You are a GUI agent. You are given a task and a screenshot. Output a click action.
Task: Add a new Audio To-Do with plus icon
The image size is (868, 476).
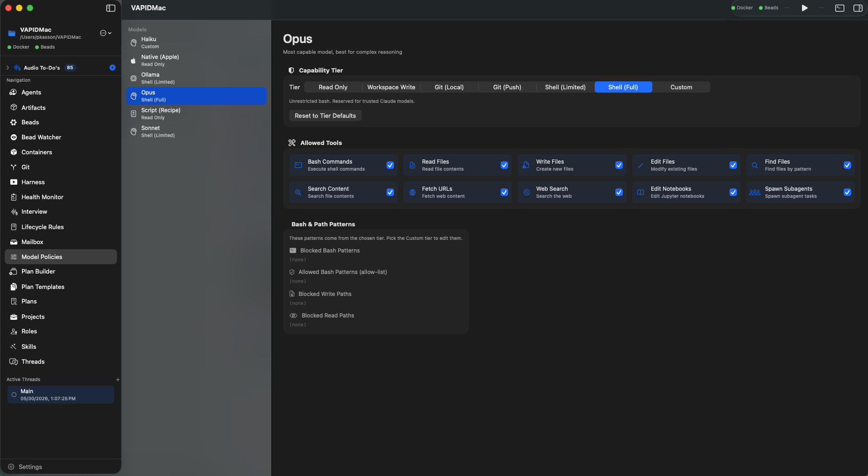112,68
